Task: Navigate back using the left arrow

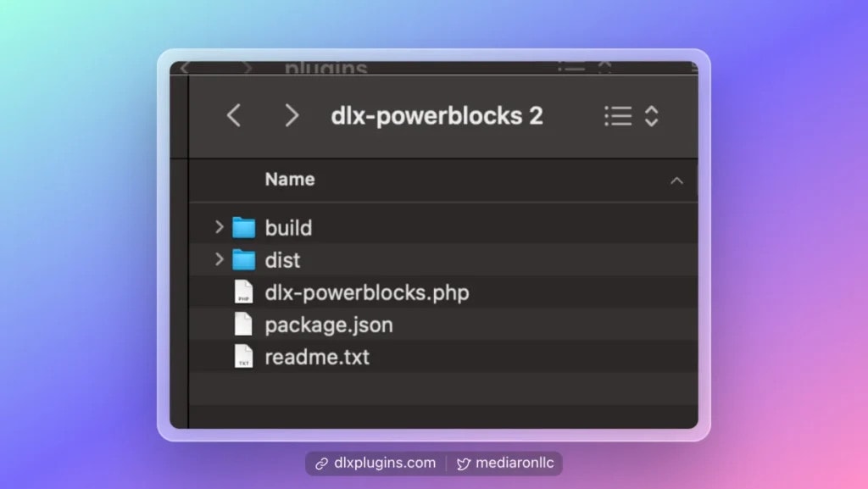Action: click(x=234, y=116)
